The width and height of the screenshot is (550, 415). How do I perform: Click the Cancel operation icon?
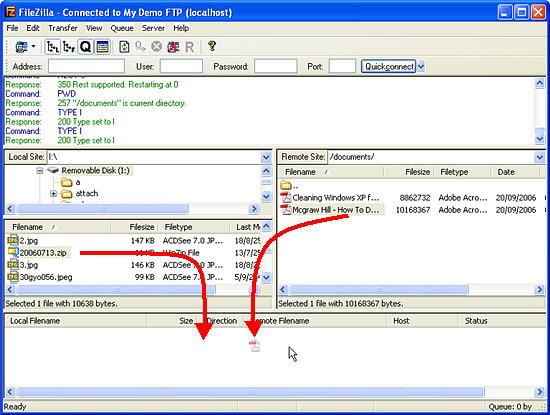point(156,47)
